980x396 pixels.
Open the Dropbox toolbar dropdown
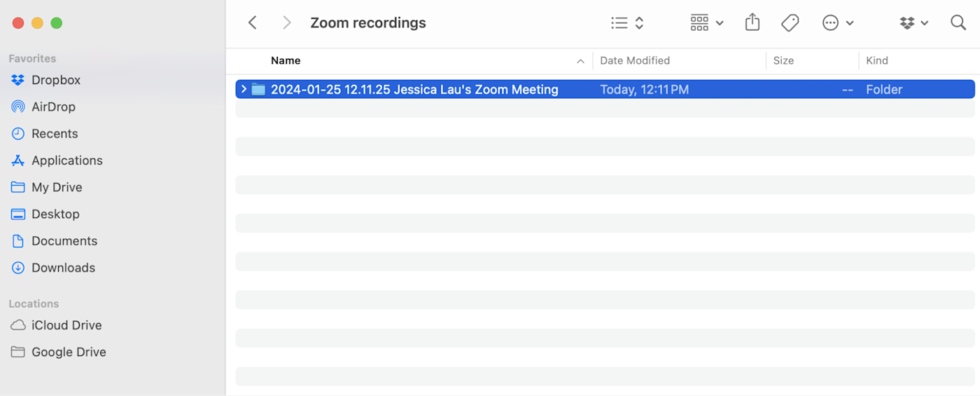[913, 23]
